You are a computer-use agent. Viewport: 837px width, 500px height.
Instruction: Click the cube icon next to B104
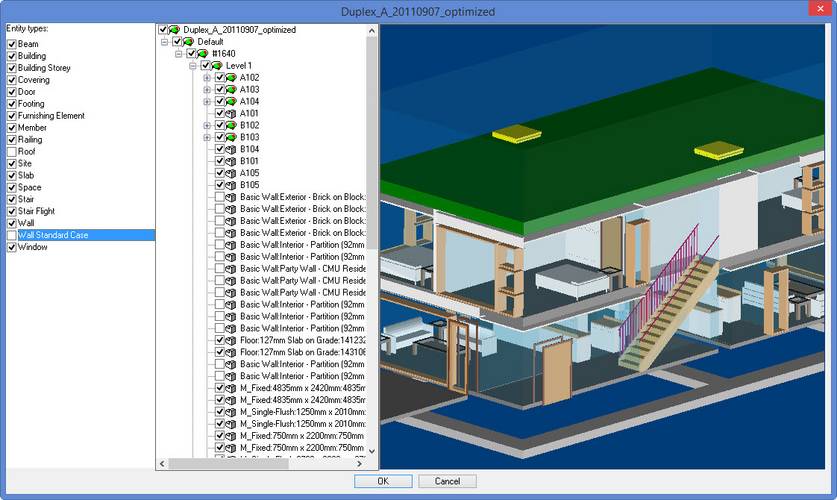point(231,149)
